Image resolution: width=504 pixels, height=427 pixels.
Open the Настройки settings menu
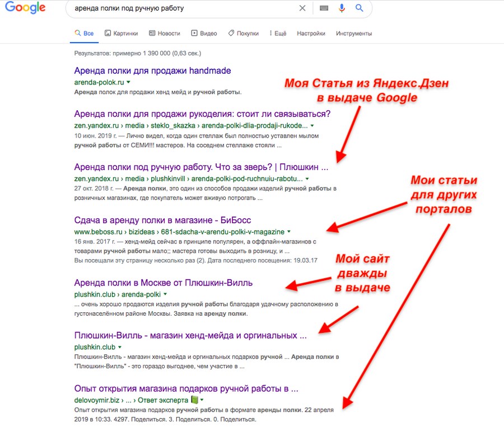coord(311,34)
